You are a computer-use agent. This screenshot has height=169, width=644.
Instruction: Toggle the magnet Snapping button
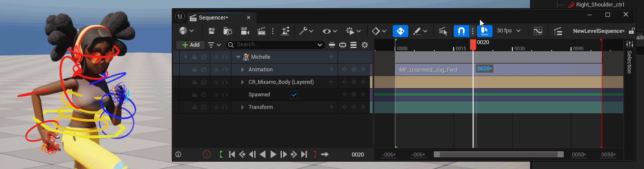(x=461, y=31)
